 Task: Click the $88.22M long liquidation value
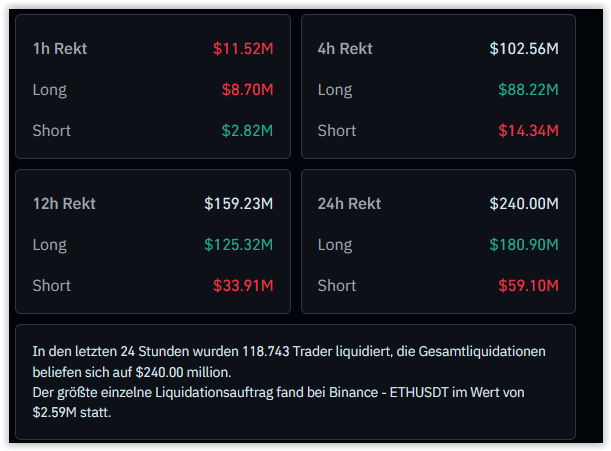(x=529, y=90)
